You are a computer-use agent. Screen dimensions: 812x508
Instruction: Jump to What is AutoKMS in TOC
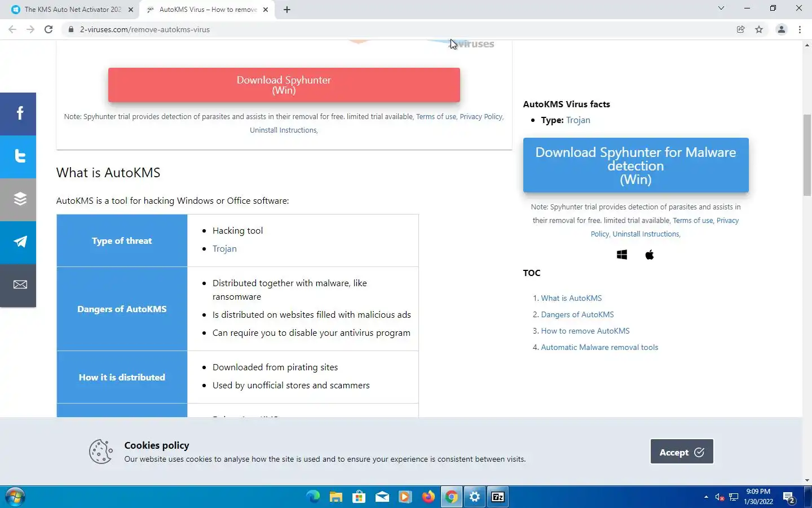[571, 298]
